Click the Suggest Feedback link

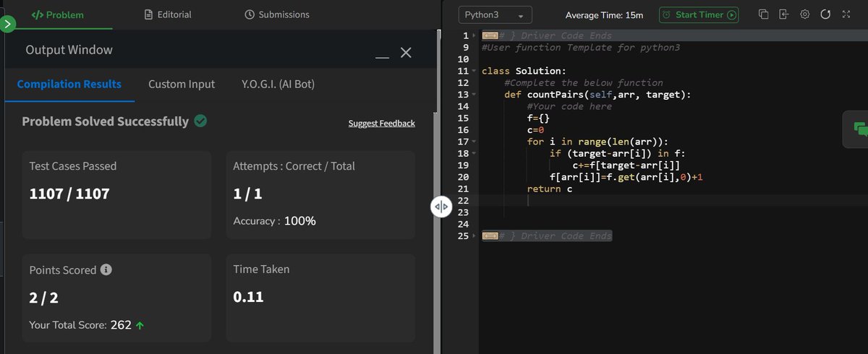(x=382, y=123)
